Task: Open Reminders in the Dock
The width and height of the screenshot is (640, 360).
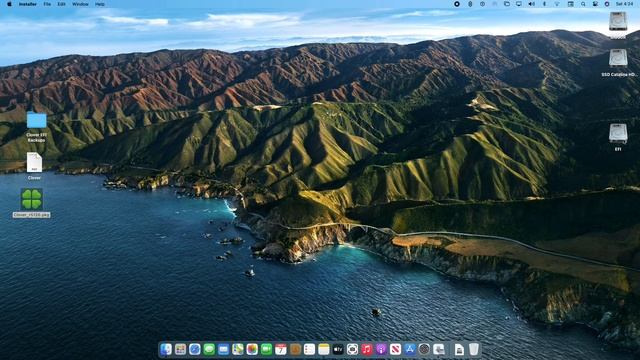Action: (x=309, y=349)
